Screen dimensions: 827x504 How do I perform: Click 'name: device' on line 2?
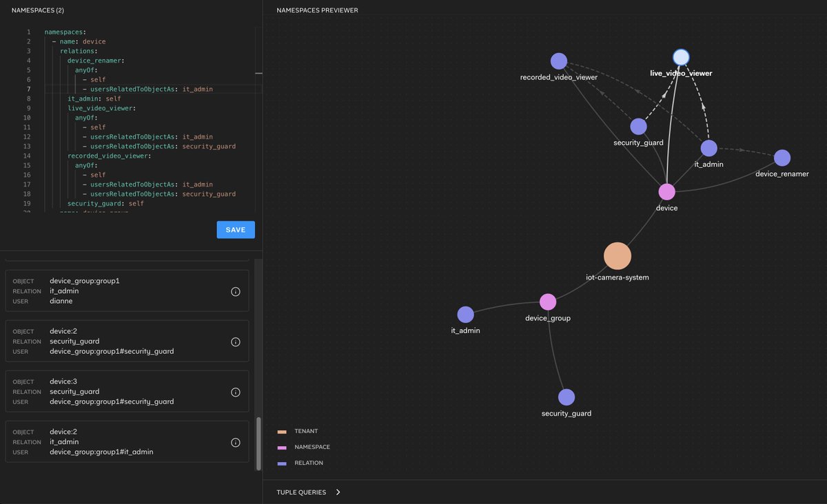83,42
